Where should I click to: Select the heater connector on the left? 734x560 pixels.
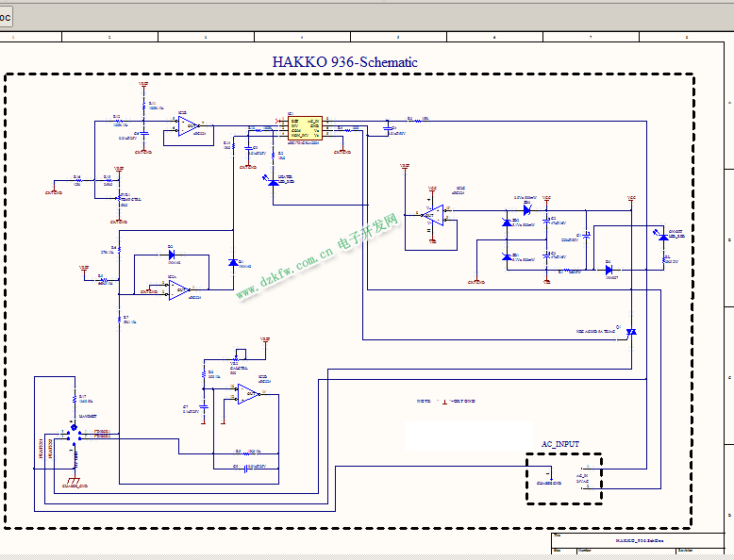pos(74,432)
